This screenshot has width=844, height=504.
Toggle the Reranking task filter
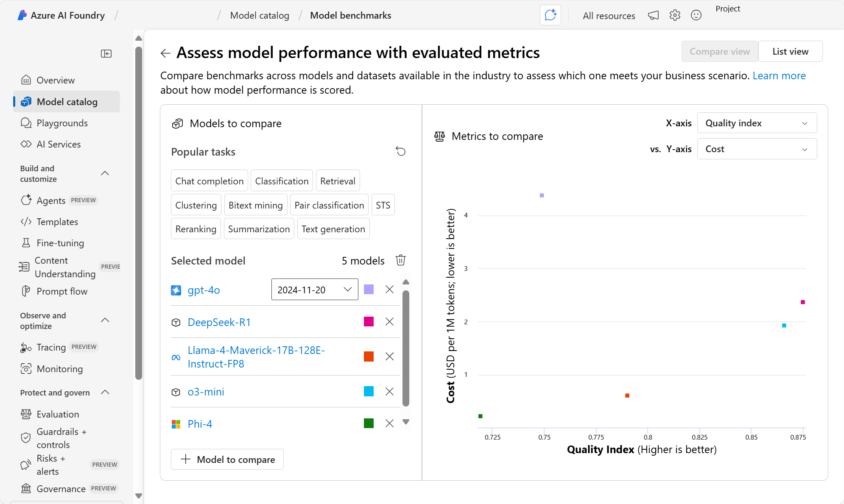pyautogui.click(x=196, y=229)
